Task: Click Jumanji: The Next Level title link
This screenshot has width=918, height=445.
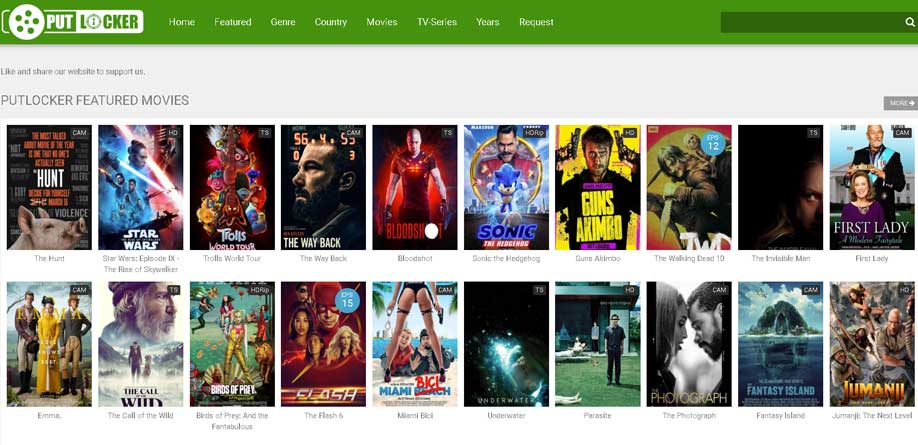Action: (x=872, y=415)
